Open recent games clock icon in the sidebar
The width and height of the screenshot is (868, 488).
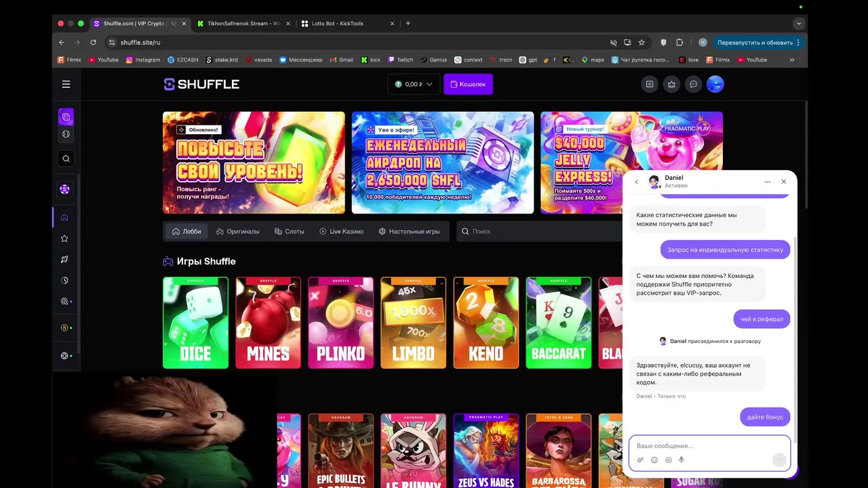pos(64,280)
